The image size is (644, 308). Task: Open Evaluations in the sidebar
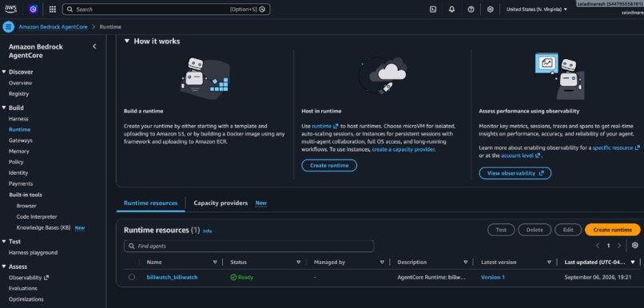pyautogui.click(x=23, y=288)
